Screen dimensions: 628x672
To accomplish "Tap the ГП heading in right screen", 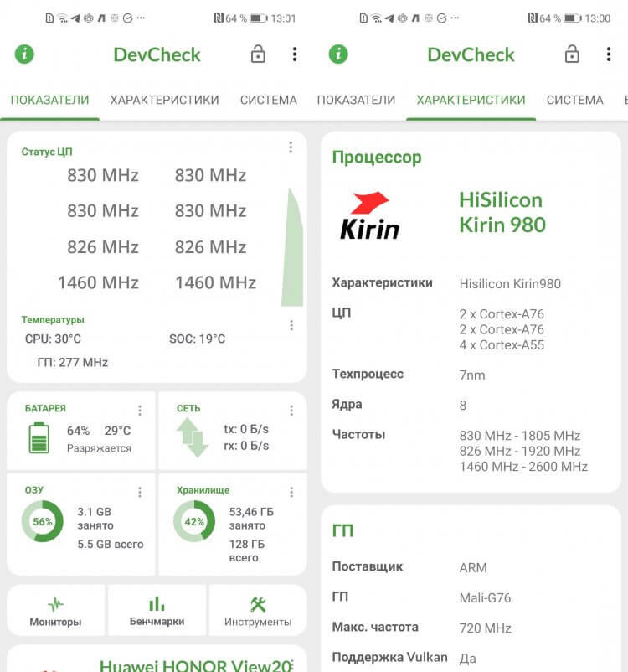I will (342, 530).
